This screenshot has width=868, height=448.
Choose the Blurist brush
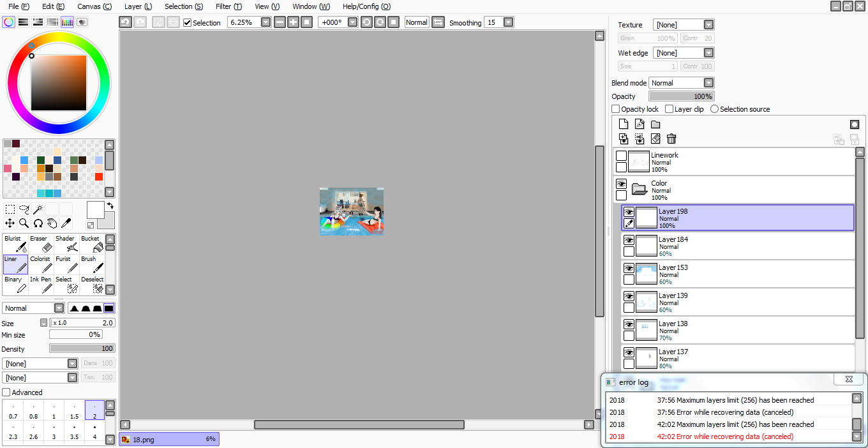point(15,244)
